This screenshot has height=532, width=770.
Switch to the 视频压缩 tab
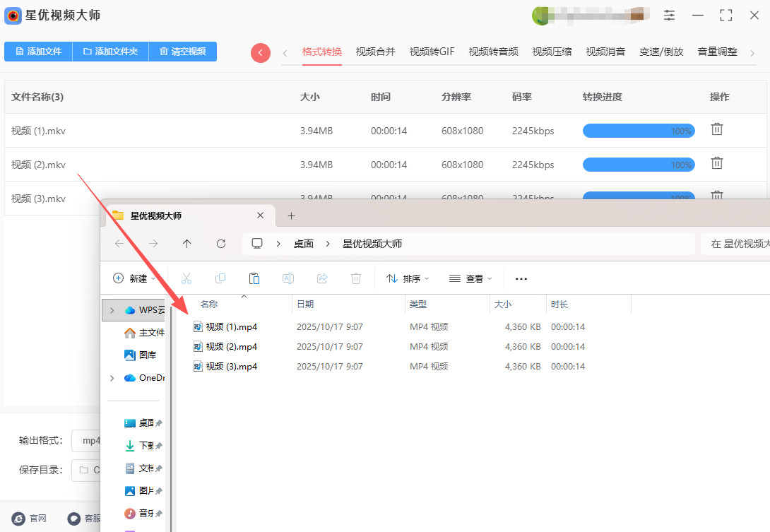click(552, 52)
